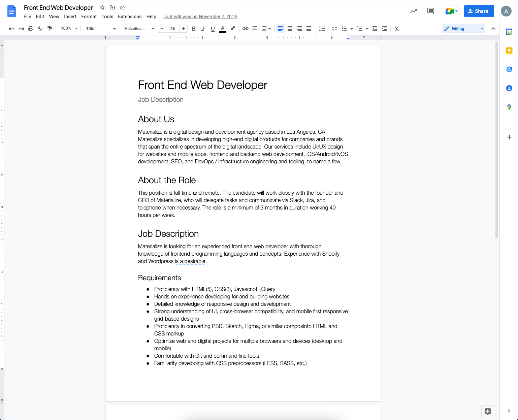
Task: Expand numbered list style options
Action: tap(367, 29)
